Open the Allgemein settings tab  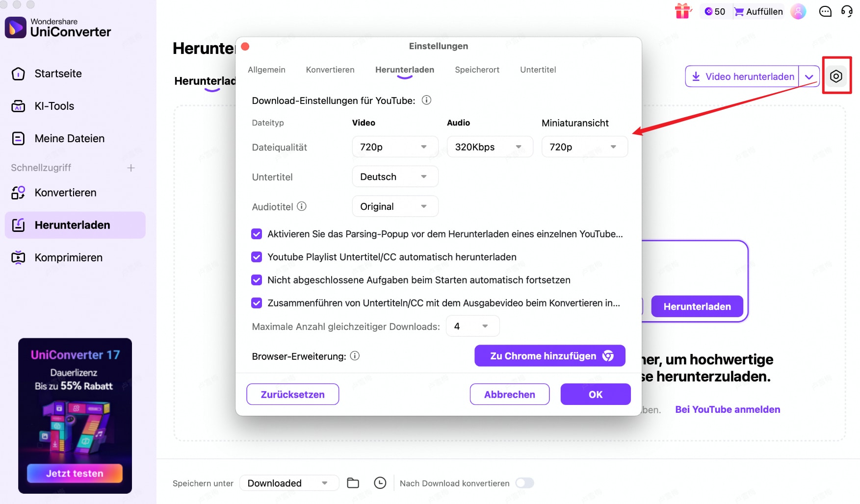coord(266,70)
